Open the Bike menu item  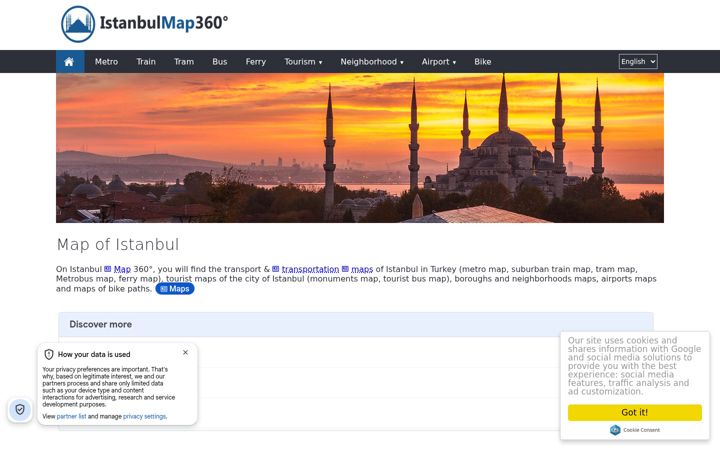tap(483, 62)
